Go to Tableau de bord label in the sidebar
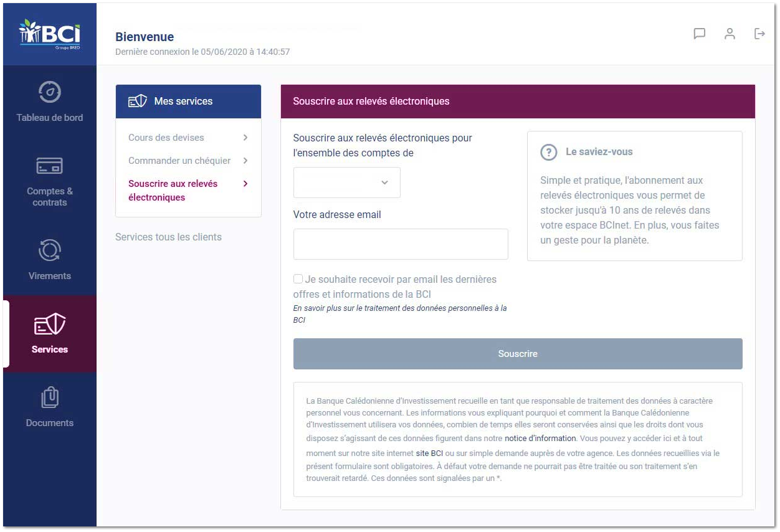 (50, 118)
